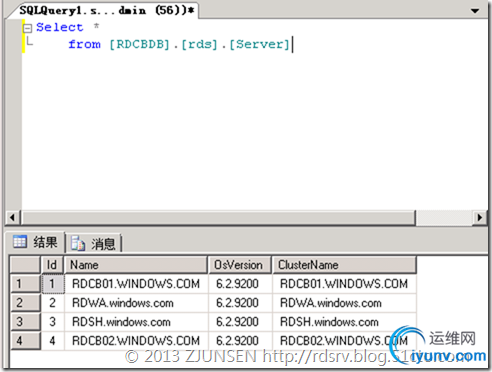Select all via the grid corner header cell
This screenshot has height=372, width=492.
pyautogui.click(x=25, y=265)
